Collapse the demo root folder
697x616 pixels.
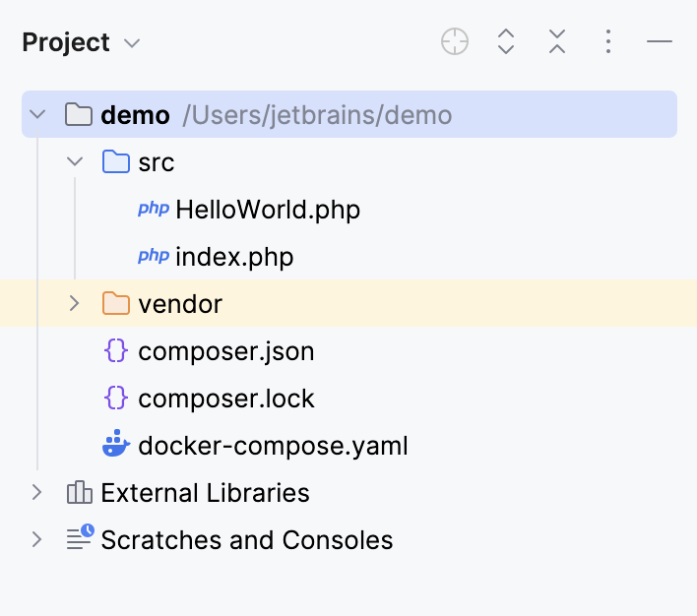pos(37,114)
